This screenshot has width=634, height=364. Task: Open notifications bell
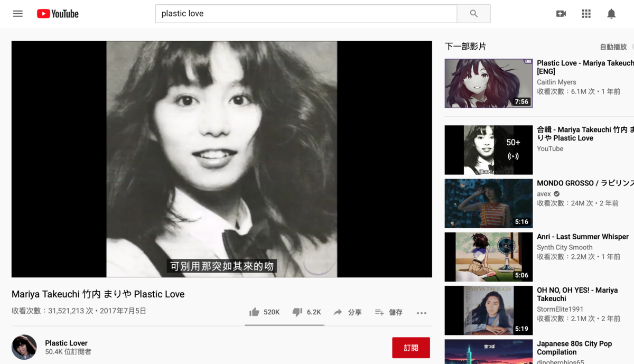click(x=611, y=14)
